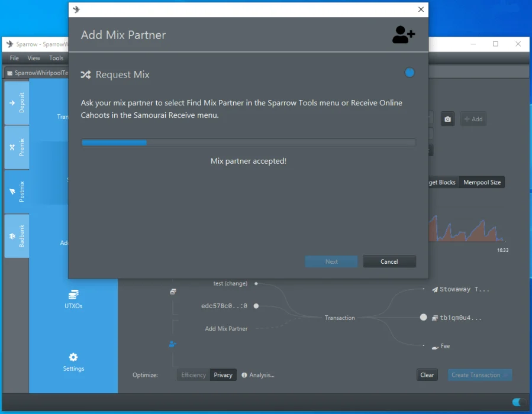Click the shuffle icon beside Request Mix
532x414 pixels.
(x=86, y=75)
